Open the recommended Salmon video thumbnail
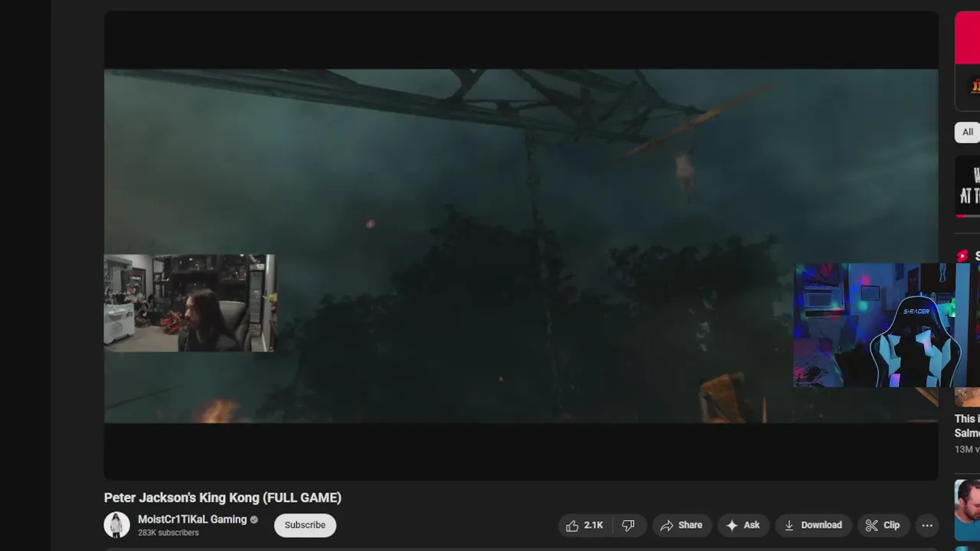The height and width of the screenshot is (551, 980). [x=968, y=396]
